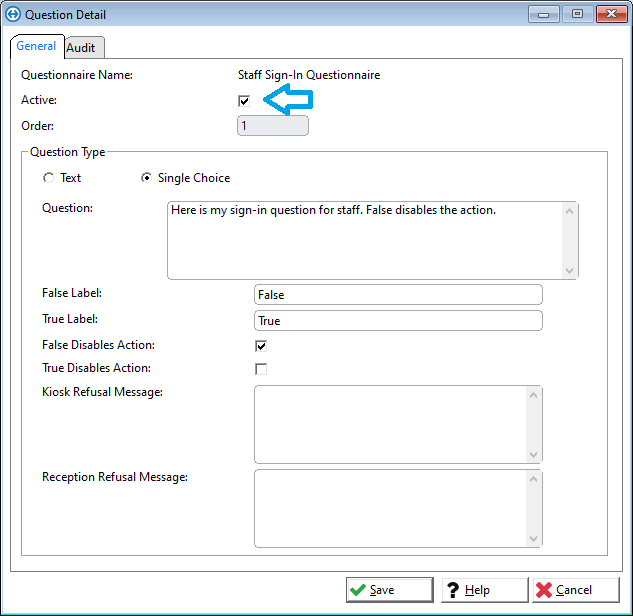Click the Kiosk Refusal Message box
The height and width of the screenshot is (616, 633).
coord(390,424)
